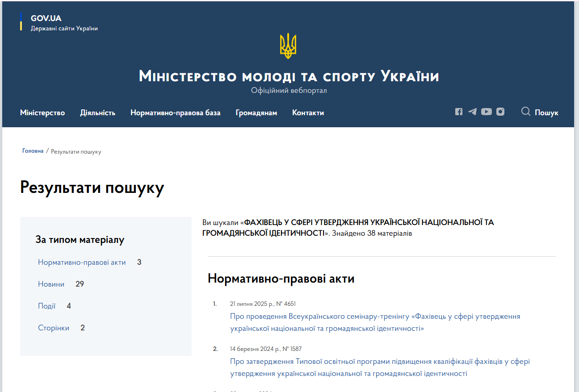Viewport: 579px width, 392px height.
Task: Open the GOV.UA link
Action: click(46, 18)
